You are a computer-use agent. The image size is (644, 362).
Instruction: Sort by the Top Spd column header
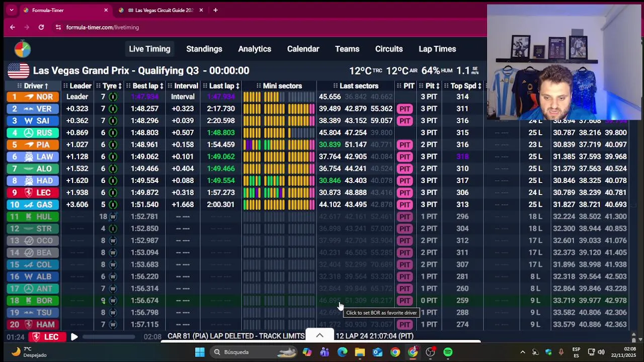coord(463,86)
